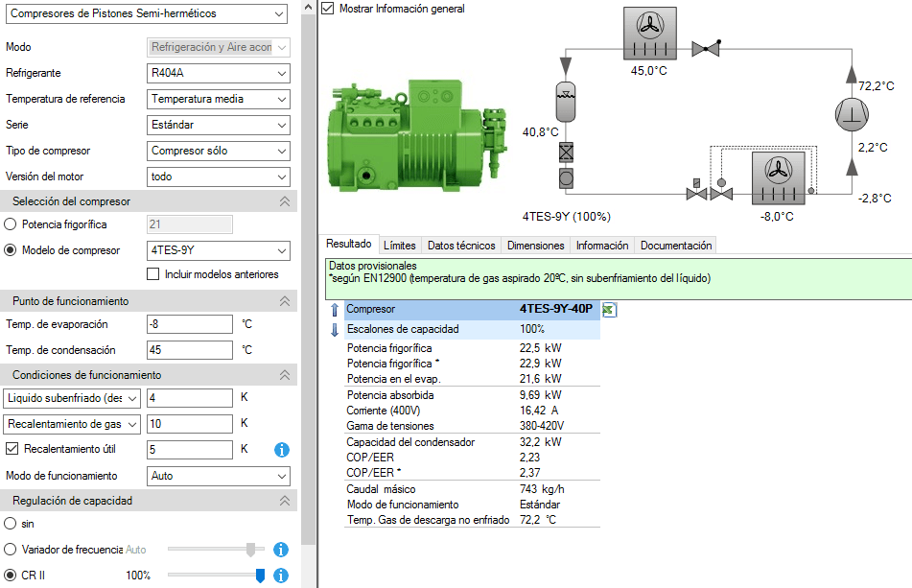
Task: Open the Modelo de compresor 4TES-9Y dropdown
Action: tap(219, 250)
